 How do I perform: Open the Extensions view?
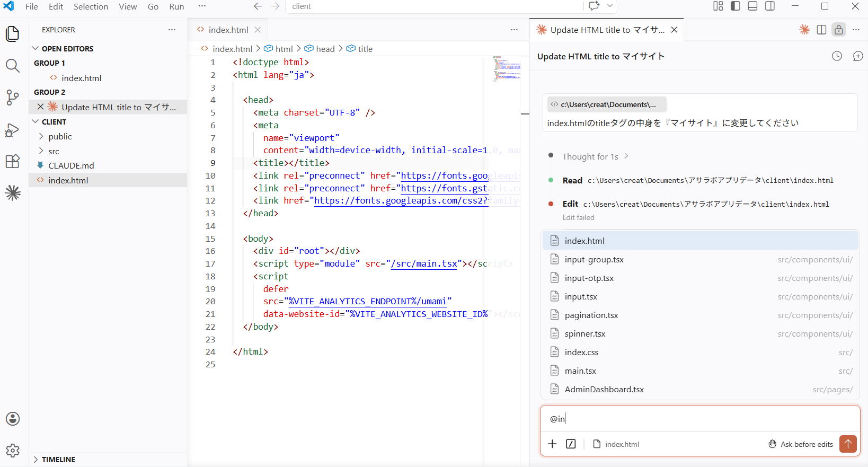pos(13,161)
